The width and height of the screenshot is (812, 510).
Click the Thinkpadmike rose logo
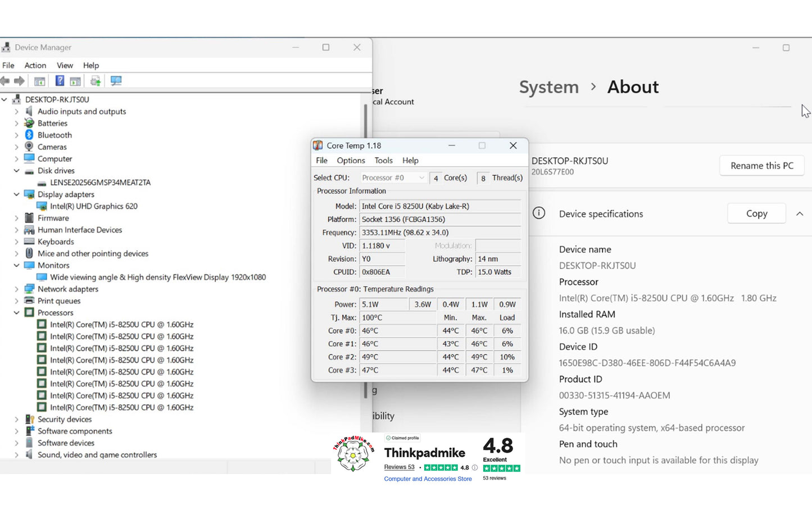click(353, 454)
